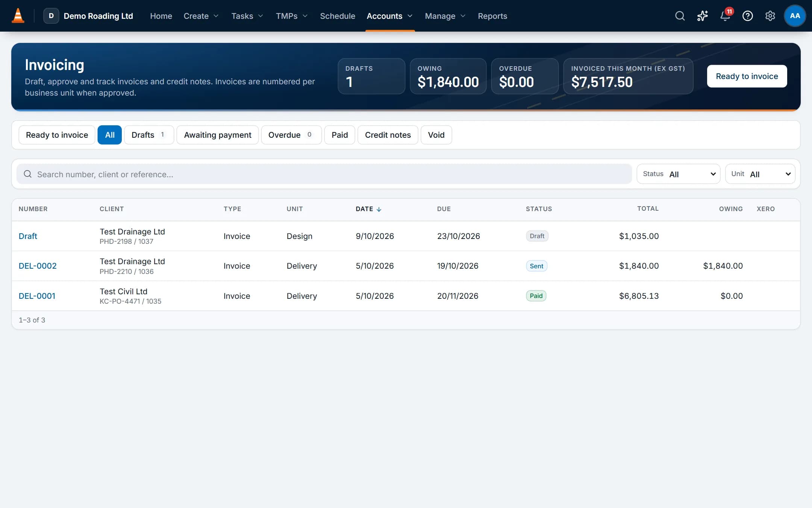Switch to the Paid tab

(339, 135)
